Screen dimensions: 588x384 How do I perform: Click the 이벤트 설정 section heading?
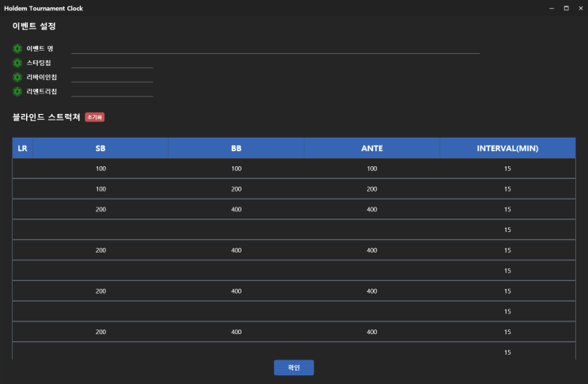tap(34, 26)
